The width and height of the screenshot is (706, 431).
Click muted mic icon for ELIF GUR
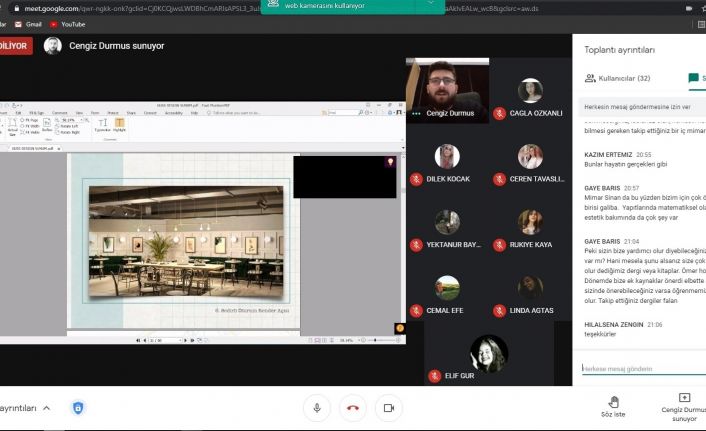click(x=435, y=376)
